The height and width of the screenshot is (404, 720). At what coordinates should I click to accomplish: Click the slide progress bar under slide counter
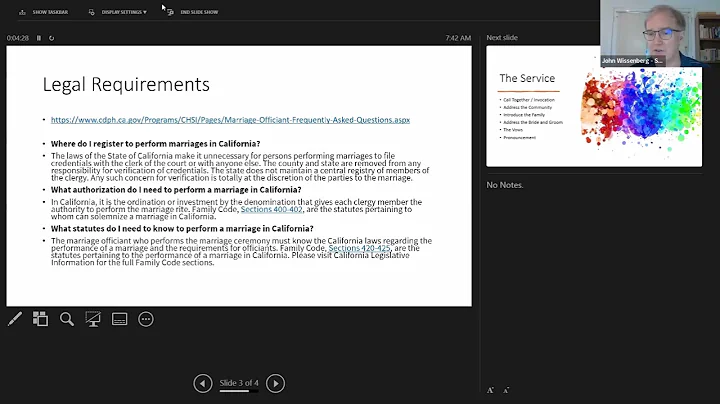click(239, 391)
